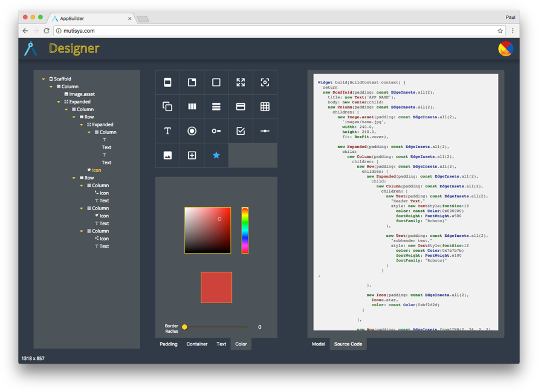This screenshot has height=392, width=538.
Task: Select the Text widget tool
Action: (167, 130)
